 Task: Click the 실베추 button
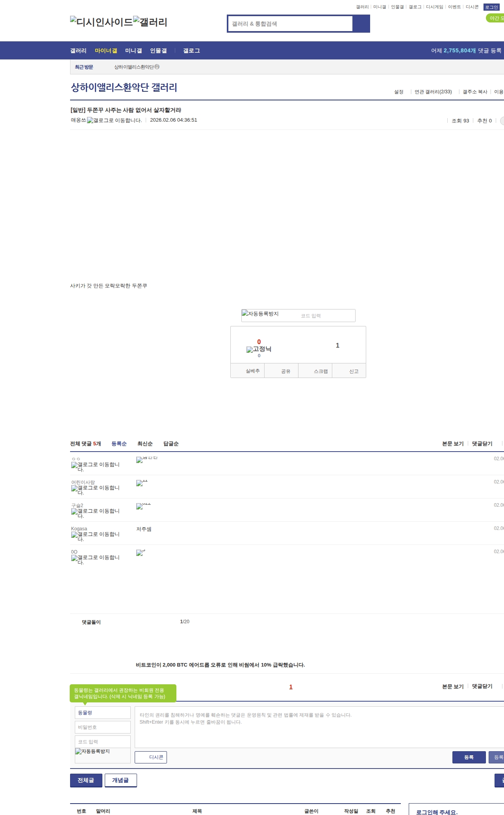pyautogui.click(x=247, y=371)
